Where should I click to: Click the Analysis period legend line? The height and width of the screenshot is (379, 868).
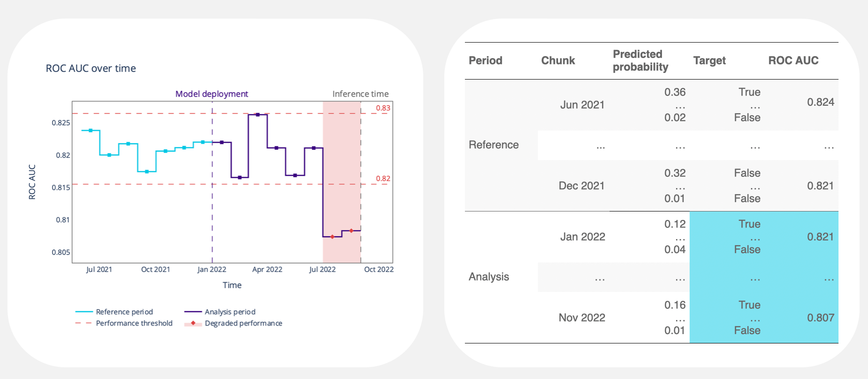(x=193, y=312)
